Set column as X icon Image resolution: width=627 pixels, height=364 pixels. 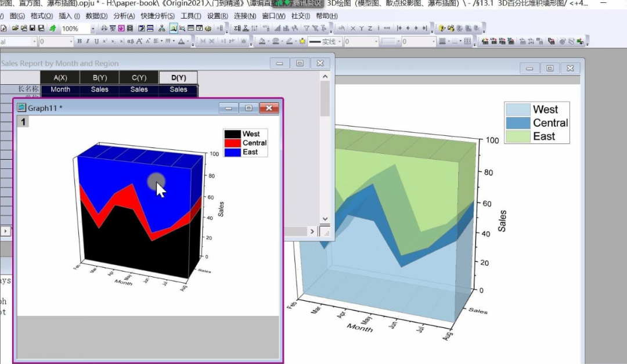coord(353,28)
